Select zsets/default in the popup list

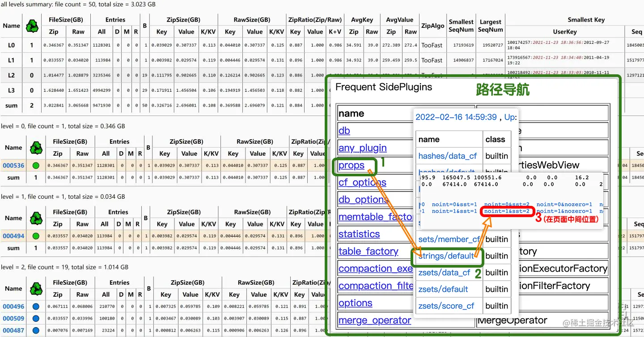443,289
